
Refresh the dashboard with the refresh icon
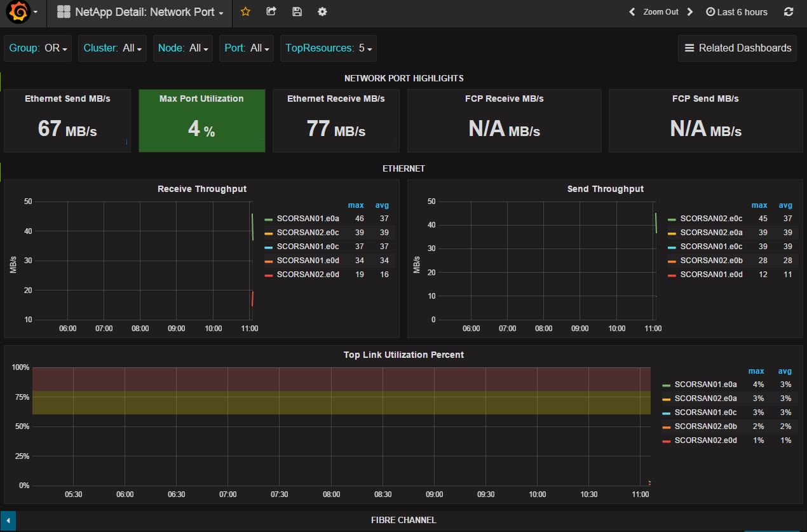[789, 12]
